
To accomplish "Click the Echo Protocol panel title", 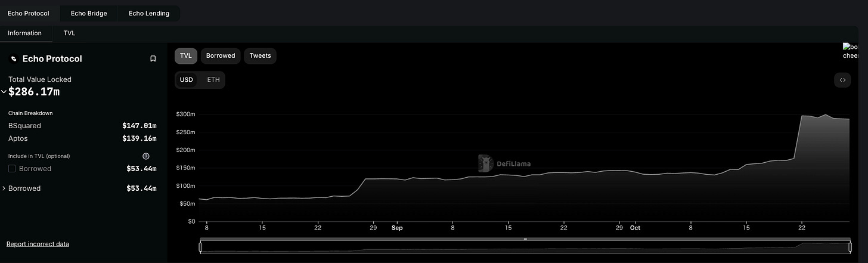I will click(x=52, y=58).
